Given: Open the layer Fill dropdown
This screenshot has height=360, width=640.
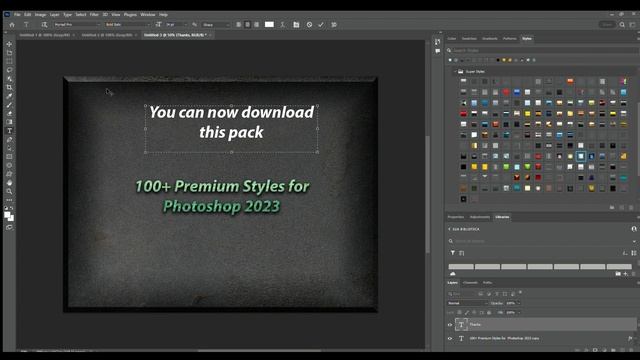Looking at the screenshot, I should click(518, 313).
